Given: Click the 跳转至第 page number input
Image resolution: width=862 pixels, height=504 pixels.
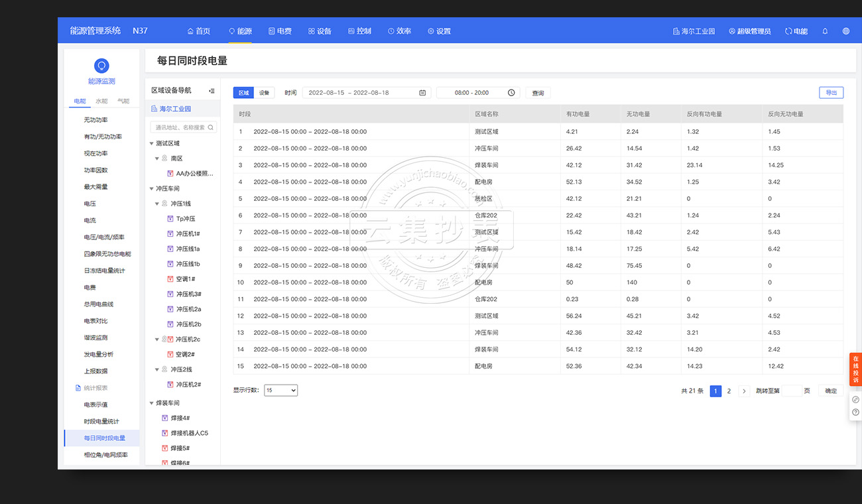Looking at the screenshot, I should 791,391.
